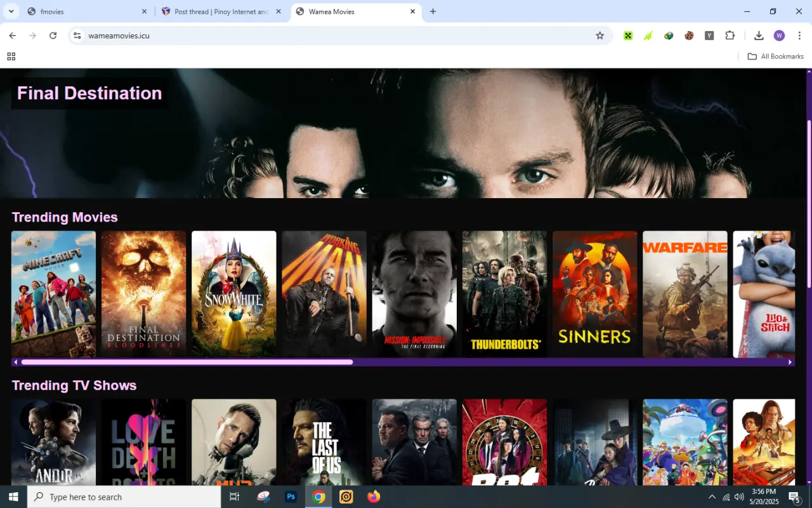Screen dimensions: 812x508
Task: Show Chrome downloads
Action: pyautogui.click(x=759, y=36)
